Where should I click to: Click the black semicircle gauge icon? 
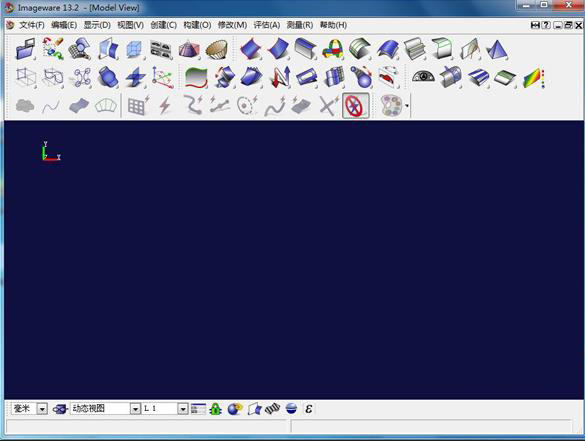tap(423, 76)
